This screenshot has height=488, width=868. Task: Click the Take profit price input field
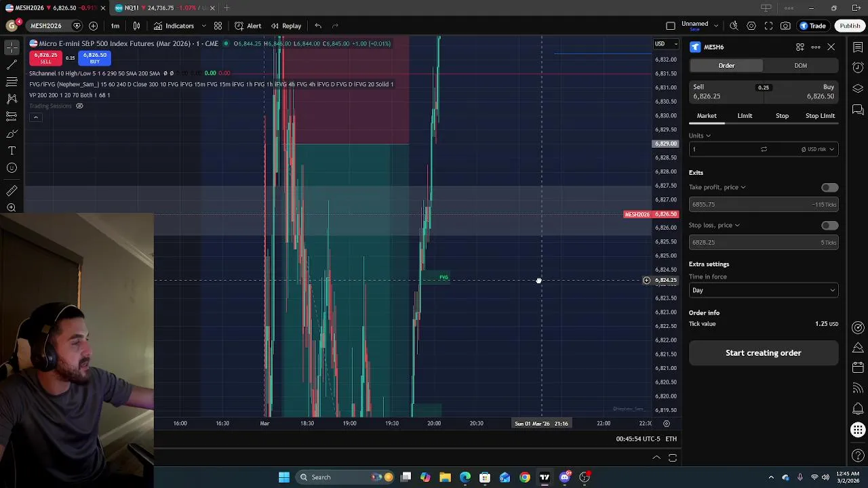coord(764,205)
